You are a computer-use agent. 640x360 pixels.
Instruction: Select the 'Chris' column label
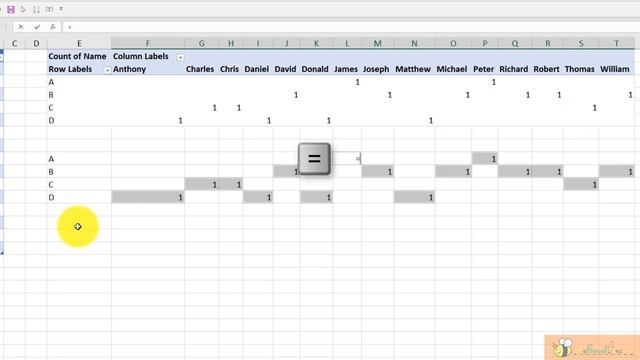click(229, 69)
